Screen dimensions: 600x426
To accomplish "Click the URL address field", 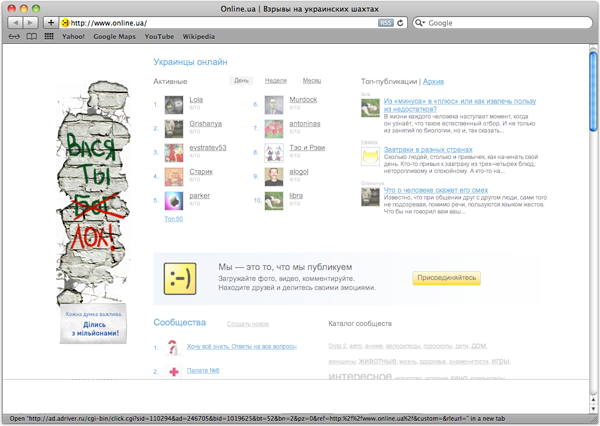I will pyautogui.click(x=220, y=22).
